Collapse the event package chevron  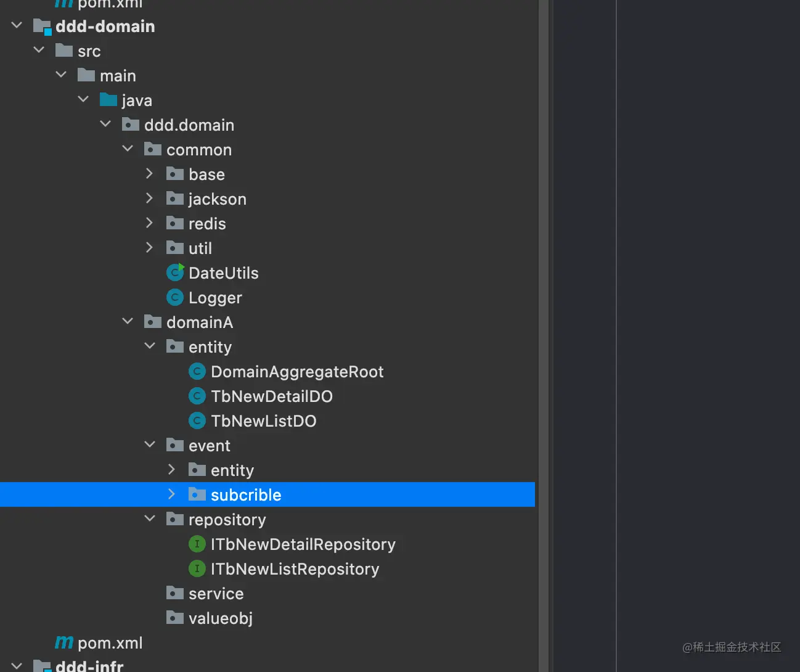click(150, 445)
